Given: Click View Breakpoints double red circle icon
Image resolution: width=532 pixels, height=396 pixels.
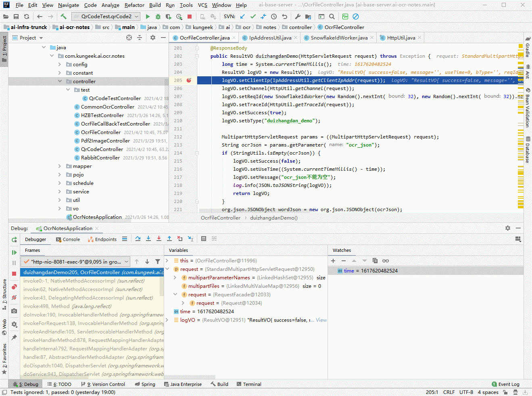Looking at the screenshot, I should [x=14, y=287].
